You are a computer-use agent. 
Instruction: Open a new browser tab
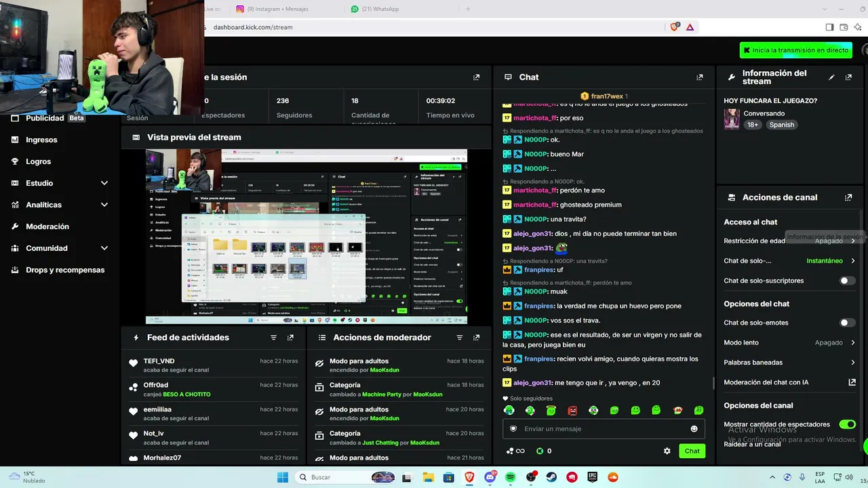pyautogui.click(x=467, y=9)
